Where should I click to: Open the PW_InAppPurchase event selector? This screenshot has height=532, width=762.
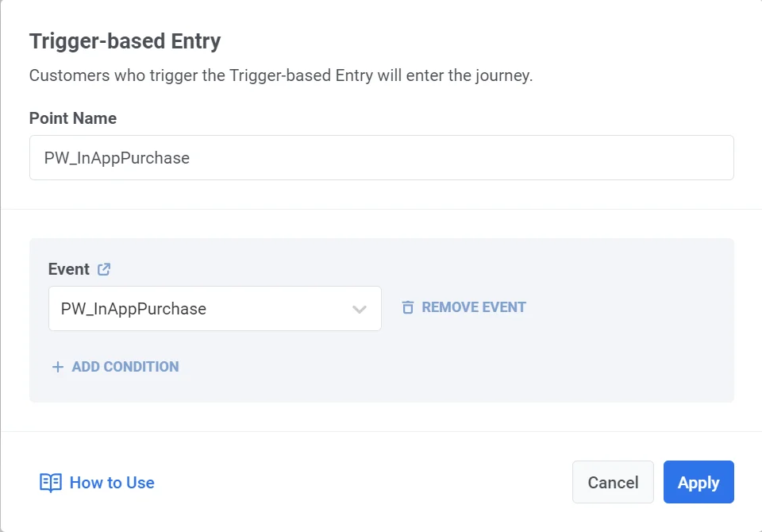(214, 308)
